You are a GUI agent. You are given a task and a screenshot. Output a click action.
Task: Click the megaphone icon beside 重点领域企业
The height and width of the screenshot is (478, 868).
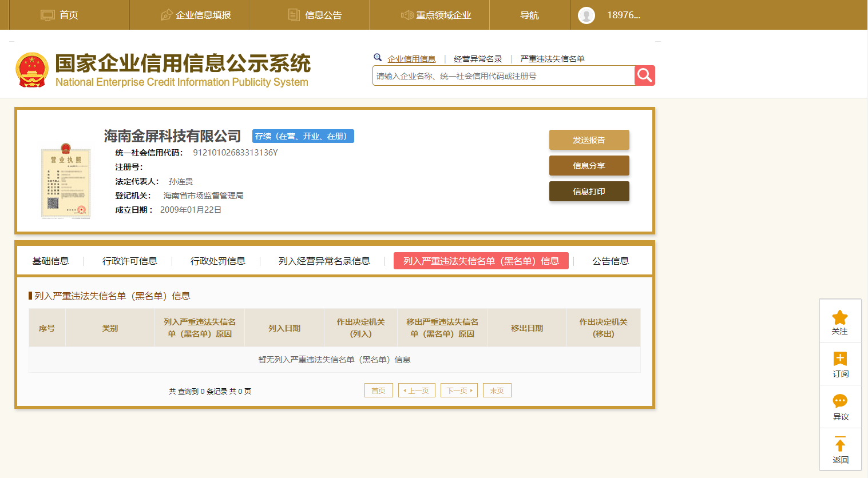pos(407,15)
